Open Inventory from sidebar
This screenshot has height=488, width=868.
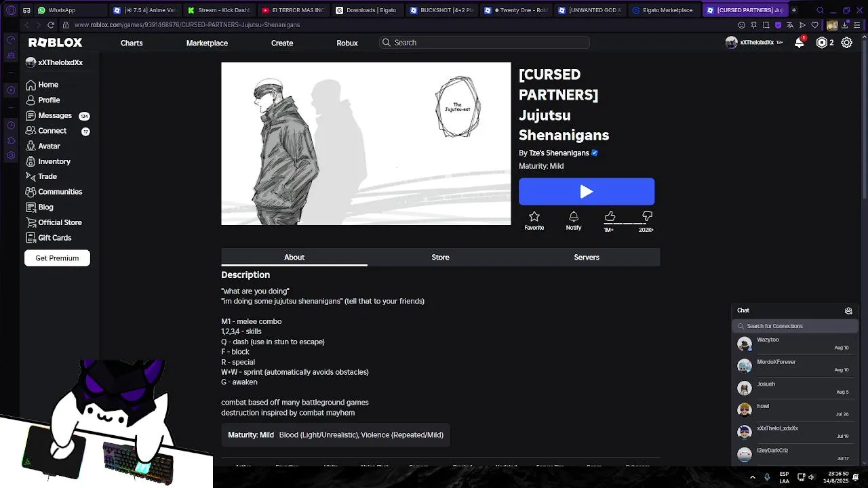pyautogui.click(x=47, y=161)
